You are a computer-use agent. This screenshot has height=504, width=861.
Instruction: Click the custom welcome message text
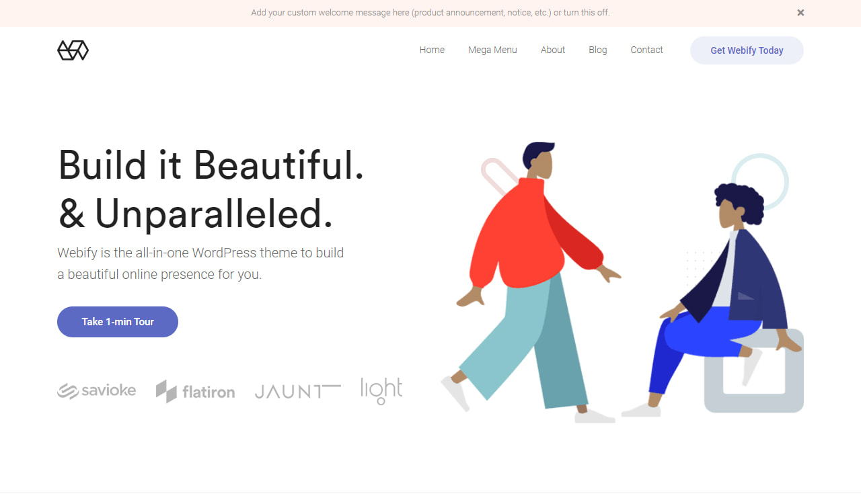pos(430,13)
